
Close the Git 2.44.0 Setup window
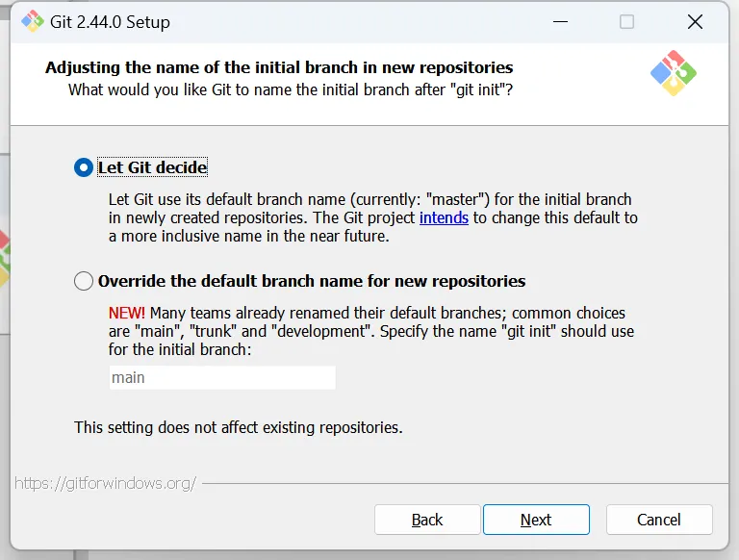pos(695,21)
